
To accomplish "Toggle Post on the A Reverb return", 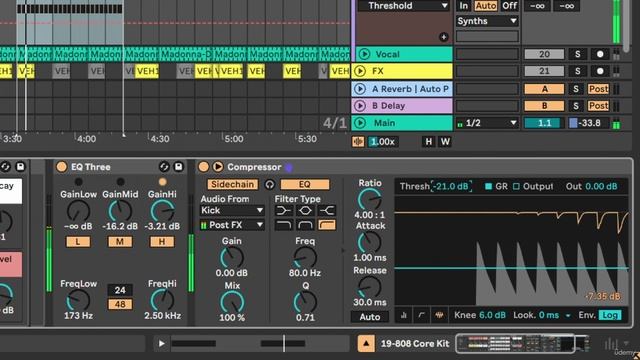I will click(x=598, y=89).
